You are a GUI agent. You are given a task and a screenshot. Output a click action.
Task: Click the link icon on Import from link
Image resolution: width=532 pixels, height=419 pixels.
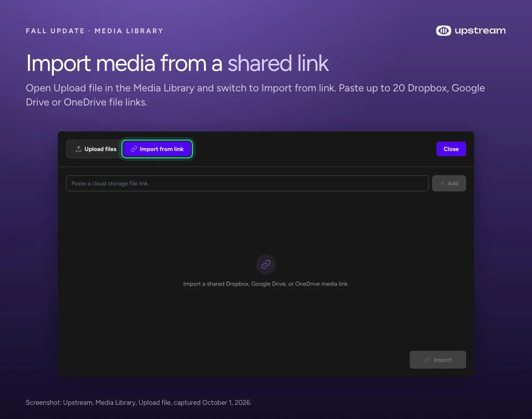tap(134, 149)
